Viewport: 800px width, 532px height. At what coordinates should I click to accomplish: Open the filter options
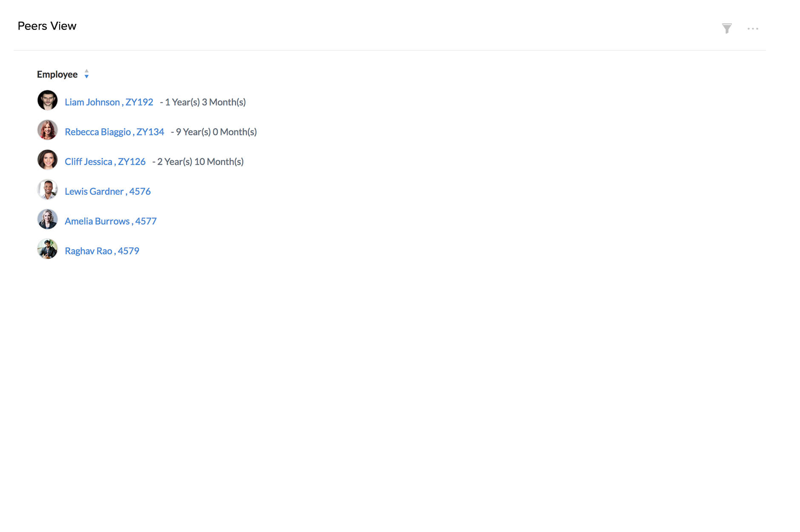[x=727, y=28]
